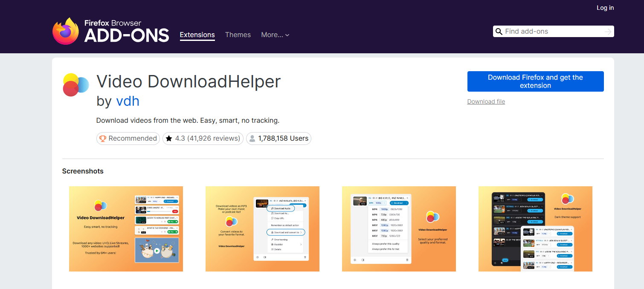Click the 1,788,158 Users text

pos(283,139)
